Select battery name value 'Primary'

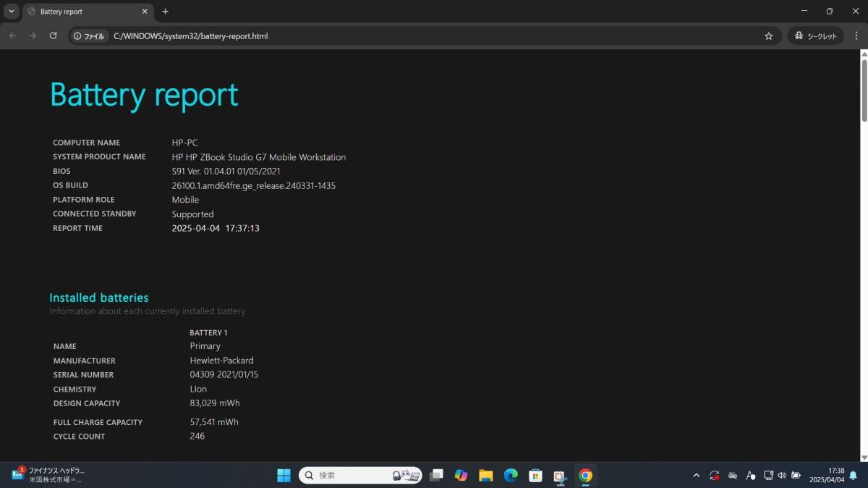click(x=205, y=346)
